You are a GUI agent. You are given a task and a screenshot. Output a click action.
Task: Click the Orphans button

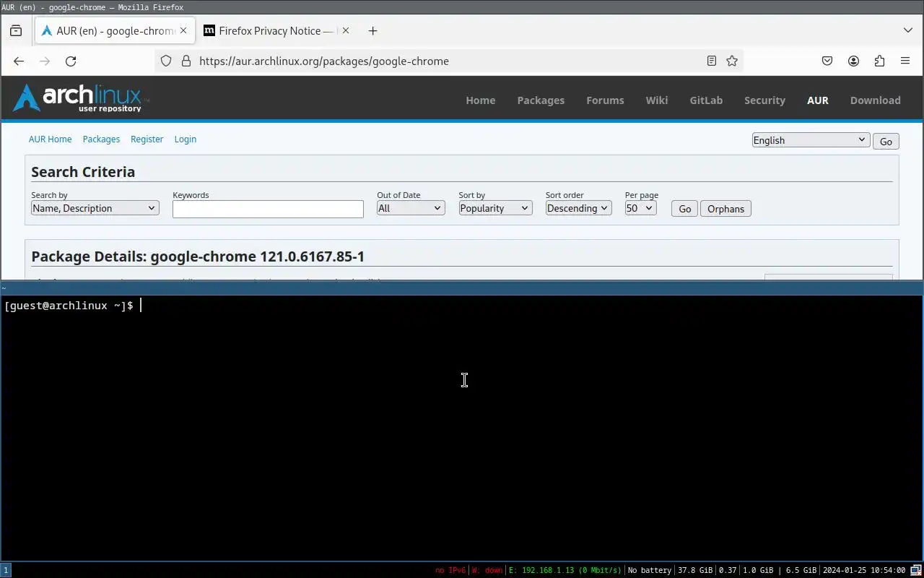pos(725,209)
